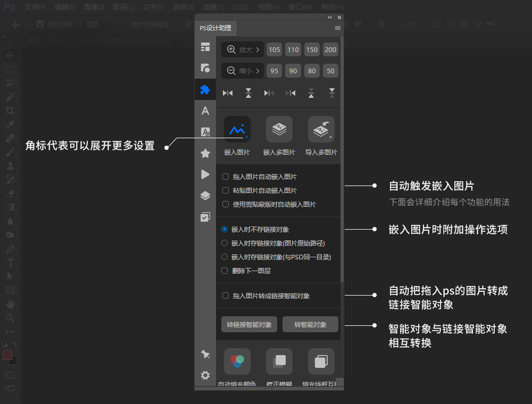Select 嵌入时存链接对象(图片原始路径) radio option

point(225,243)
